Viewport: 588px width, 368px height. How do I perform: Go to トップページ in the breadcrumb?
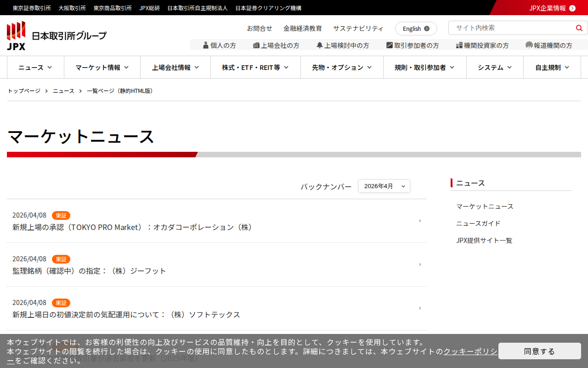[x=24, y=91]
